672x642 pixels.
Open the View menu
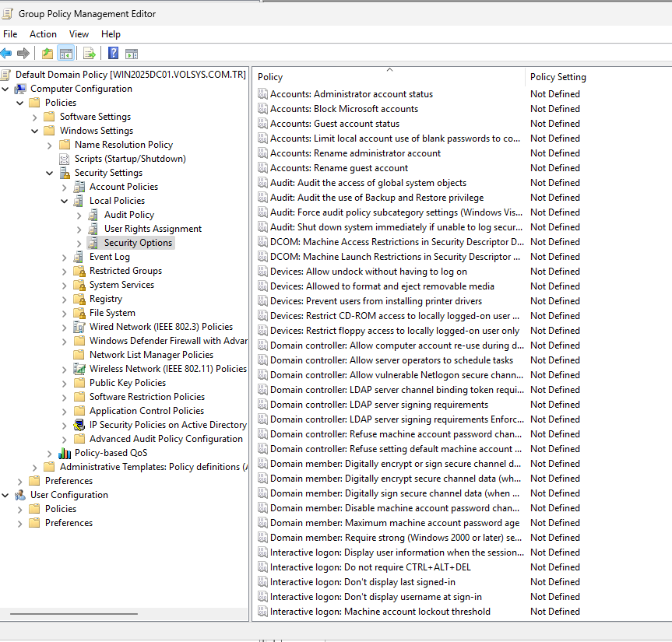(79, 34)
